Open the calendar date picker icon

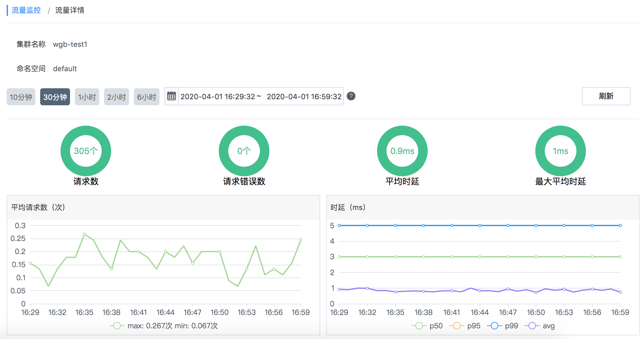(x=171, y=96)
